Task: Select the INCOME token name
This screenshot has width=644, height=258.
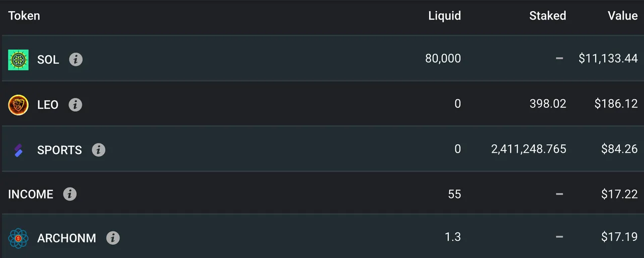Action: click(x=31, y=195)
